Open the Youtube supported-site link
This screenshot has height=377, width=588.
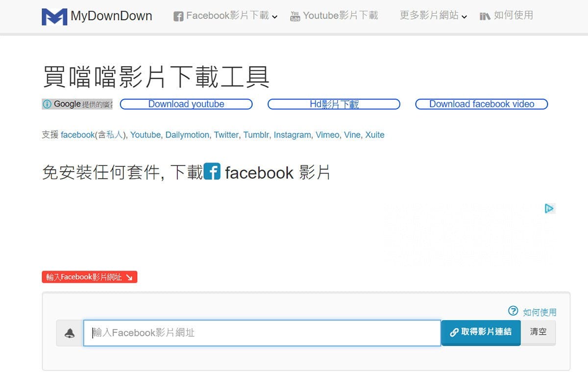click(145, 135)
